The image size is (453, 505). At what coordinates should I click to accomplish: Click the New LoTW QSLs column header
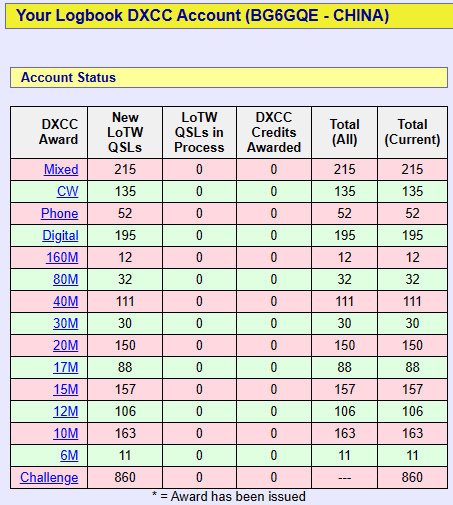click(x=125, y=132)
